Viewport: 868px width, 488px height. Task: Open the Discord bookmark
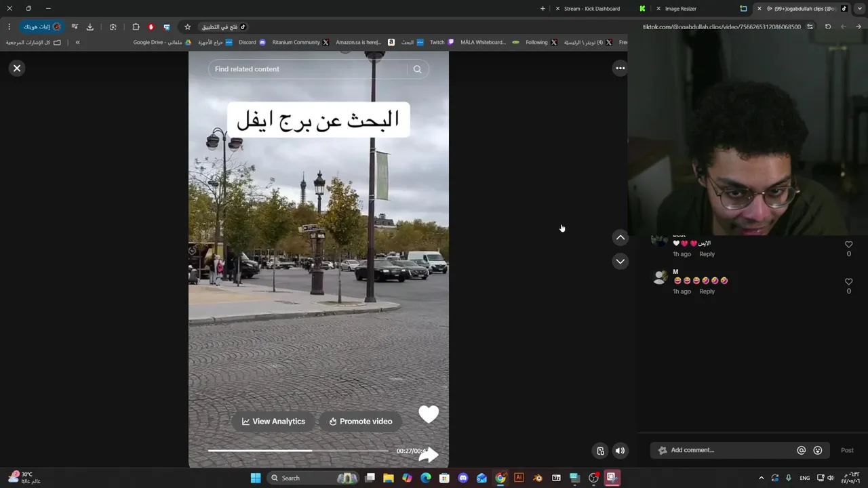pyautogui.click(x=252, y=42)
